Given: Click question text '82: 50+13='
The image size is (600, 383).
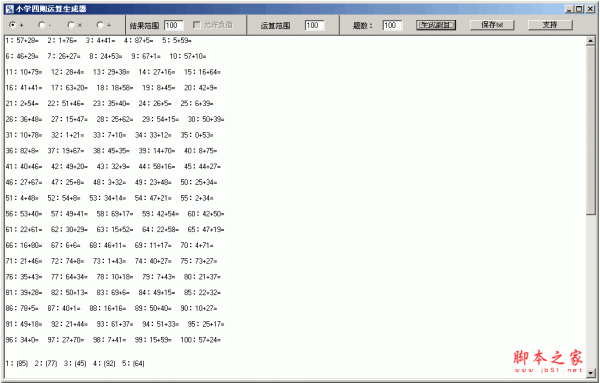Looking at the screenshot, I should (x=69, y=292).
